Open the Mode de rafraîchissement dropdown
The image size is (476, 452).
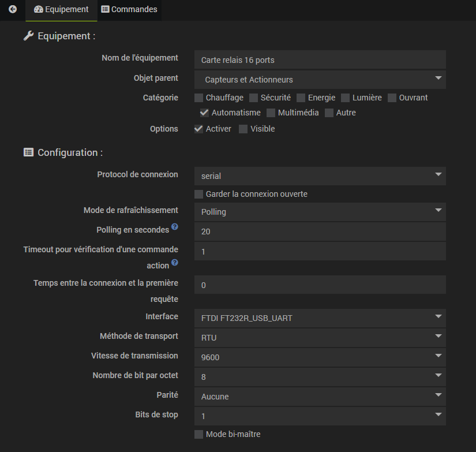[x=320, y=212]
